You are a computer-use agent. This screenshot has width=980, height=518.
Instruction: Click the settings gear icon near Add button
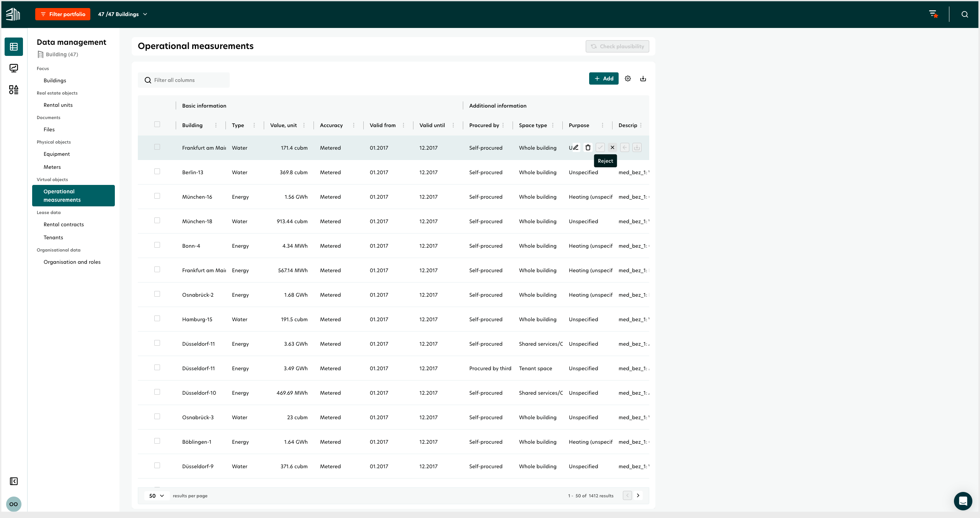pos(627,78)
